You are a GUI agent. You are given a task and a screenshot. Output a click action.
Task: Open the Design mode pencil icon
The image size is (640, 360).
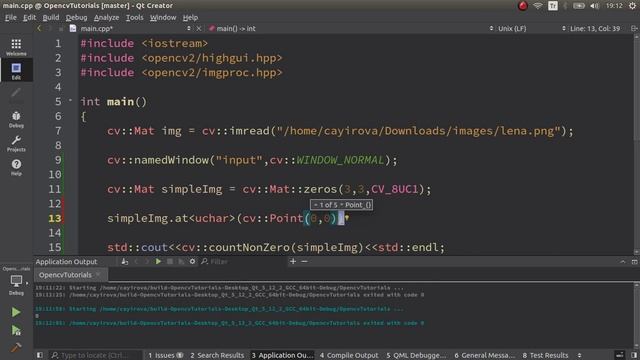point(16,93)
